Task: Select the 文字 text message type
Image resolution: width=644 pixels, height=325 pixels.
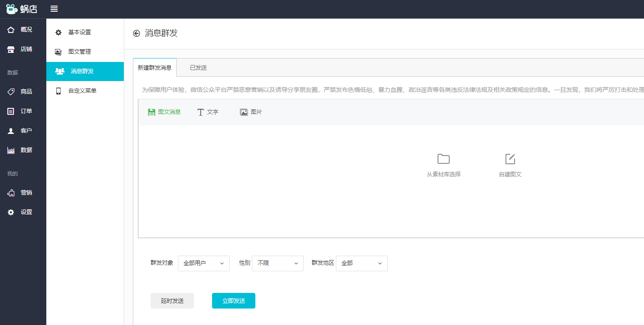Action: [x=207, y=111]
